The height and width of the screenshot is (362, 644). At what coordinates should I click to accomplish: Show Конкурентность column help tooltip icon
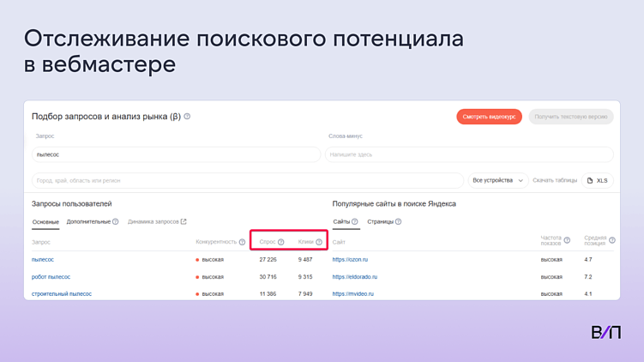pos(243,242)
